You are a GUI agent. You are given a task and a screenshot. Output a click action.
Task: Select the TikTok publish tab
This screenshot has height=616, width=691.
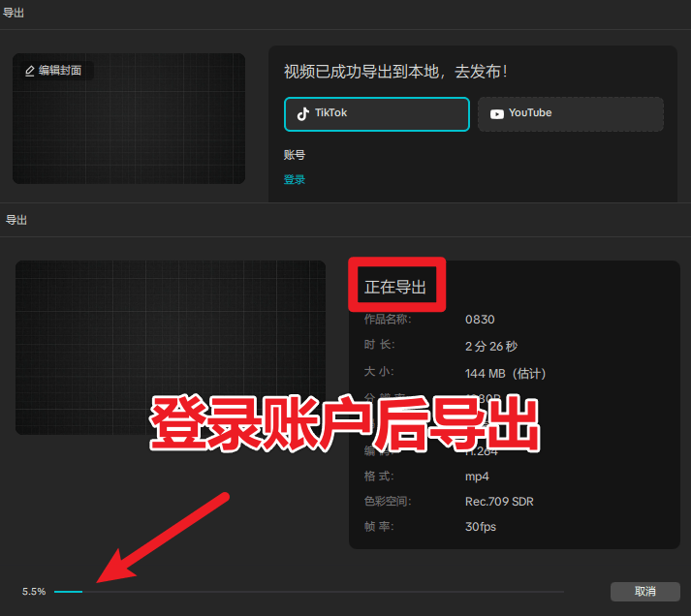coord(376,113)
